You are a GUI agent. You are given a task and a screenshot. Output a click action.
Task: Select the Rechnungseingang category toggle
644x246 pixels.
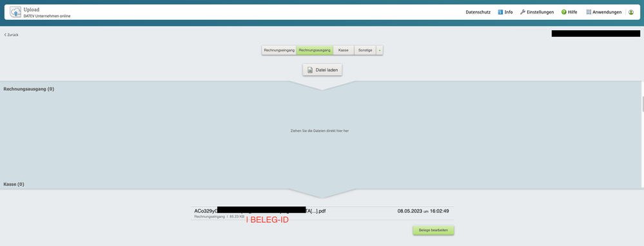click(x=279, y=50)
